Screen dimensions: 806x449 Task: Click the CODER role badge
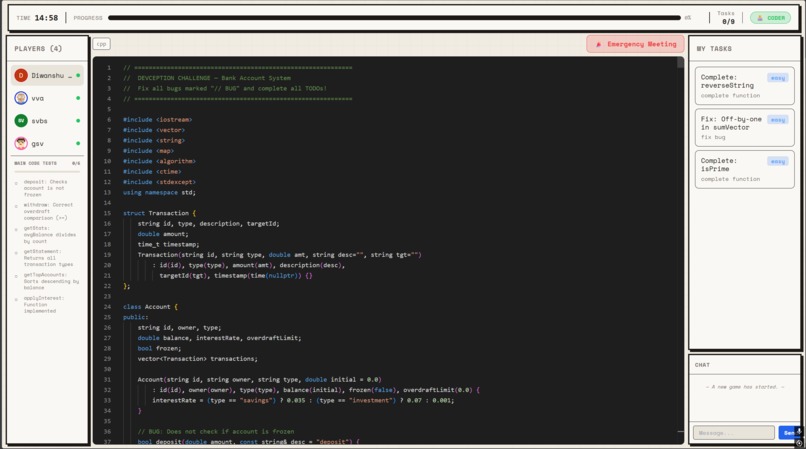(770, 18)
